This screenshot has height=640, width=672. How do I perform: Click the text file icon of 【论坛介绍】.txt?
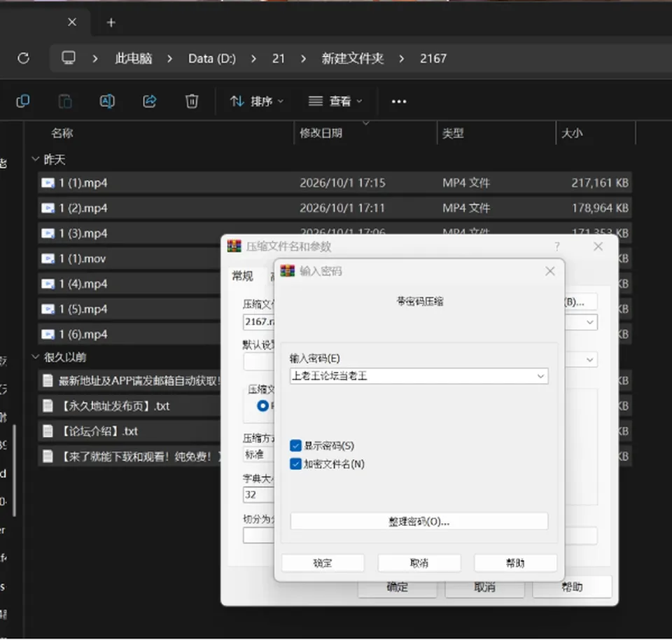point(48,431)
